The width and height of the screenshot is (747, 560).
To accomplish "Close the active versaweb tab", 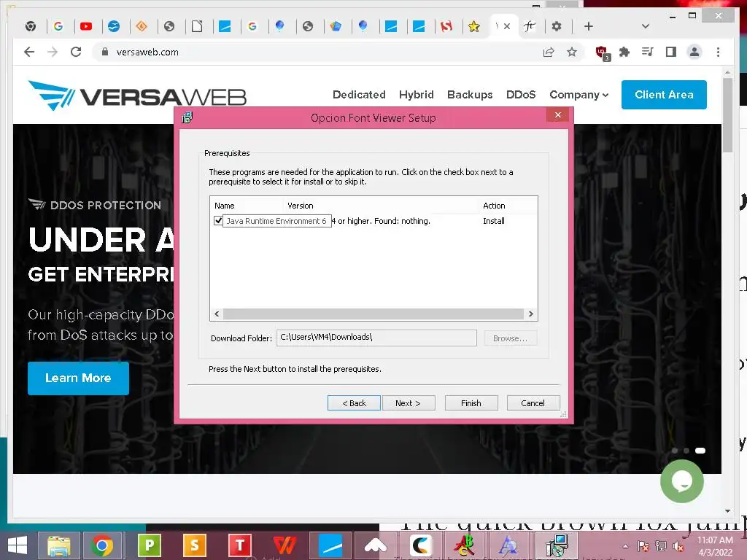I will [x=508, y=26].
